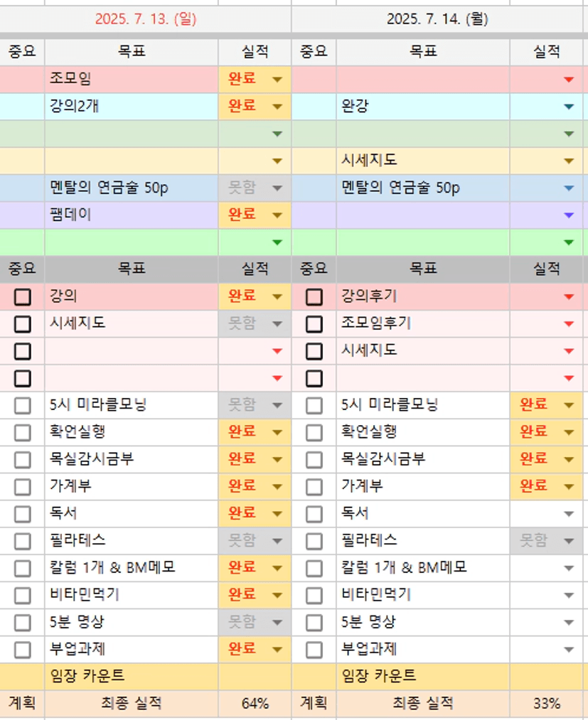588x720 pixels.
Task: Check the 5시 미라클모닝 box on July 13
Action: (23, 406)
